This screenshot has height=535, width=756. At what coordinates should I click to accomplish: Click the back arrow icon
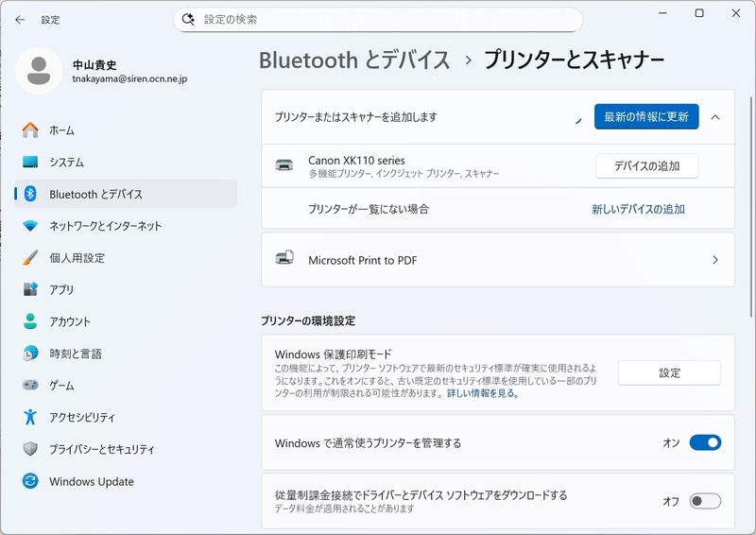pyautogui.click(x=20, y=19)
